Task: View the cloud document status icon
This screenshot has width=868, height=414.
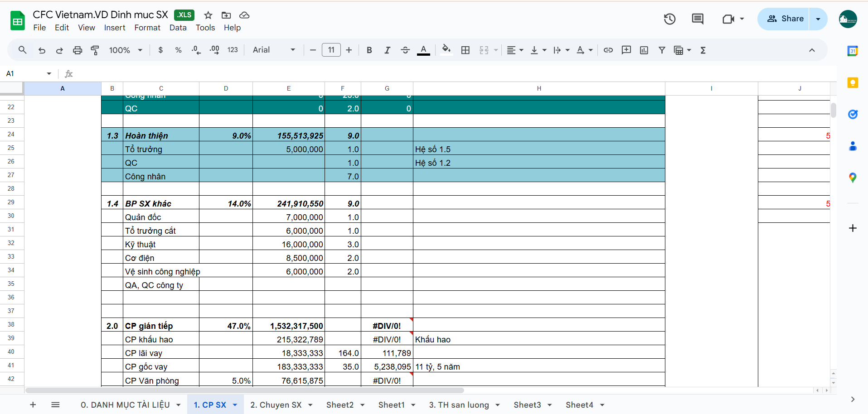Action: [244, 15]
